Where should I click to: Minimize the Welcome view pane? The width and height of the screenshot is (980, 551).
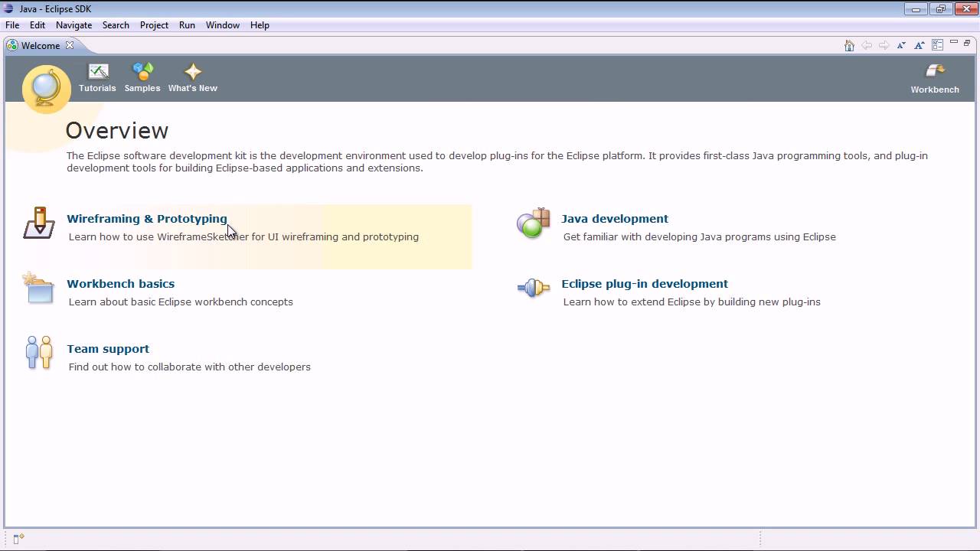[954, 43]
